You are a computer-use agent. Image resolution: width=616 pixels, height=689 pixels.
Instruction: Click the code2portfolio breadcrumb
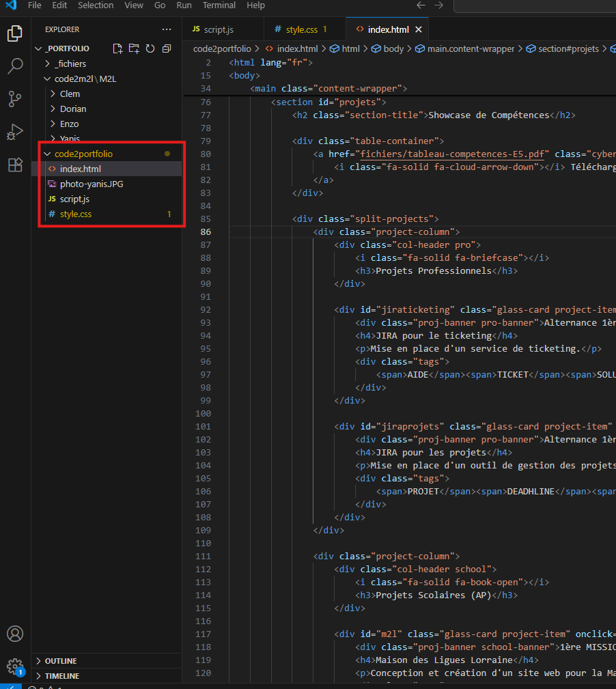(x=223, y=48)
